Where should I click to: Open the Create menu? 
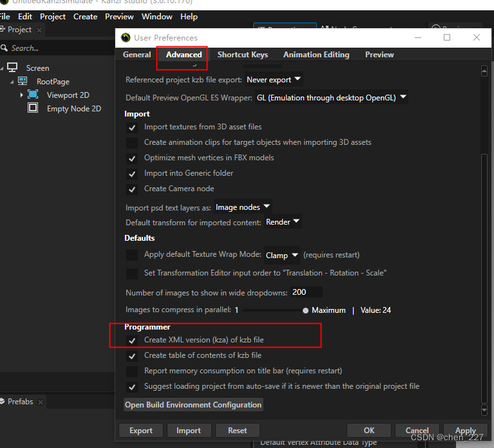[85, 16]
